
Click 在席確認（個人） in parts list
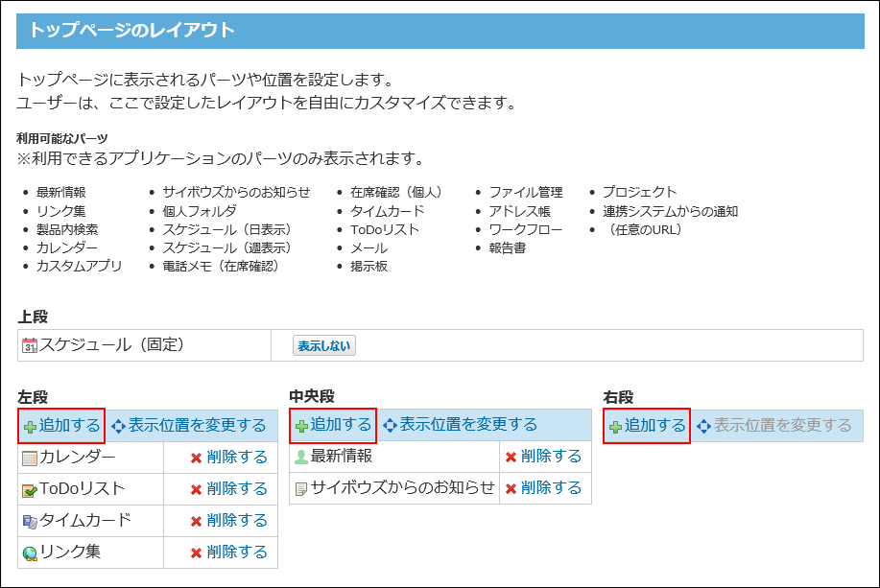398,193
